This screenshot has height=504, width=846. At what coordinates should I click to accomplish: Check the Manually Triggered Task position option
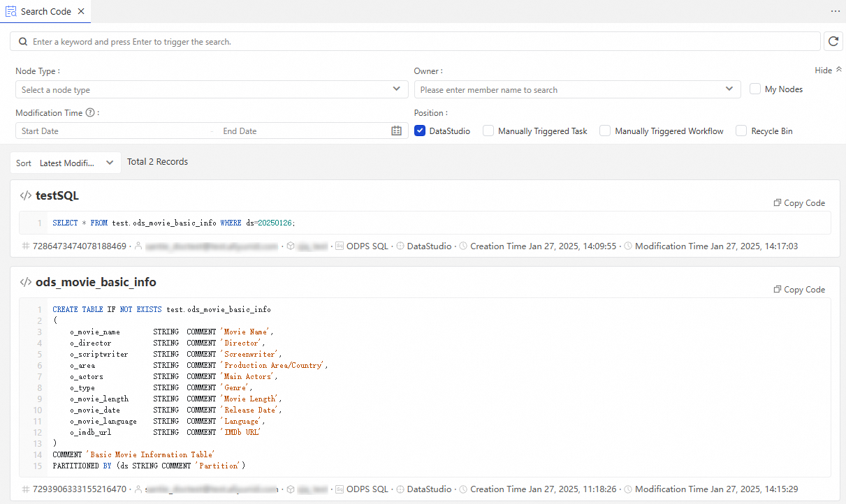tap(488, 131)
